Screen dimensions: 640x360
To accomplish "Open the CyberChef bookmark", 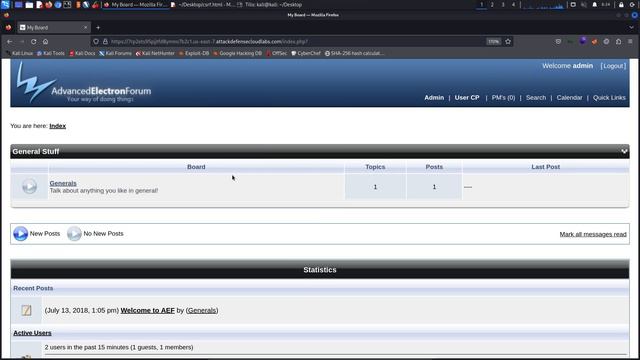I will click(x=306, y=53).
